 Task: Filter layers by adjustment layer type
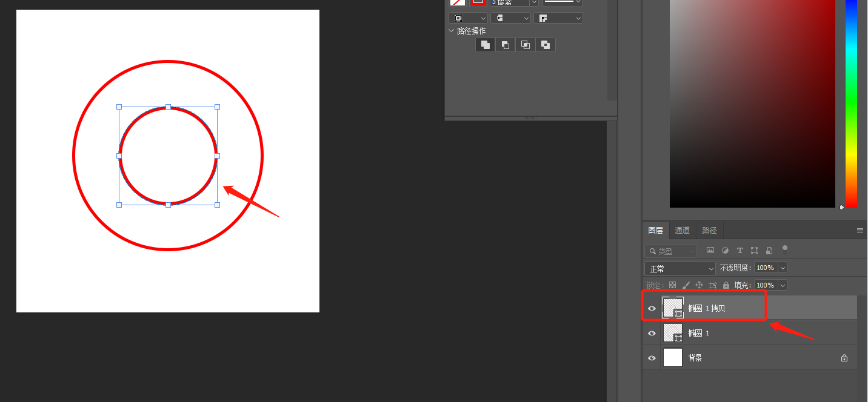click(725, 251)
